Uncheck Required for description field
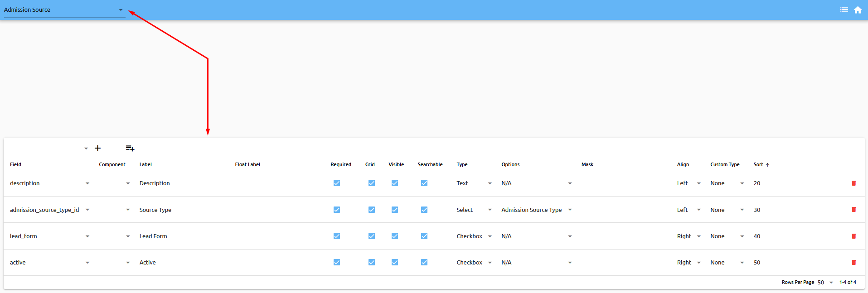 (337, 183)
